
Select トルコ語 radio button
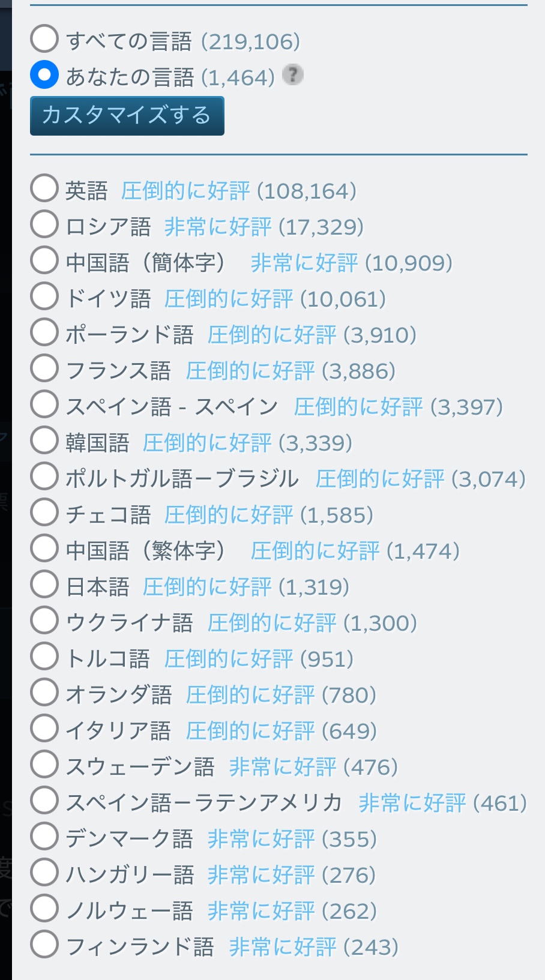click(44, 657)
